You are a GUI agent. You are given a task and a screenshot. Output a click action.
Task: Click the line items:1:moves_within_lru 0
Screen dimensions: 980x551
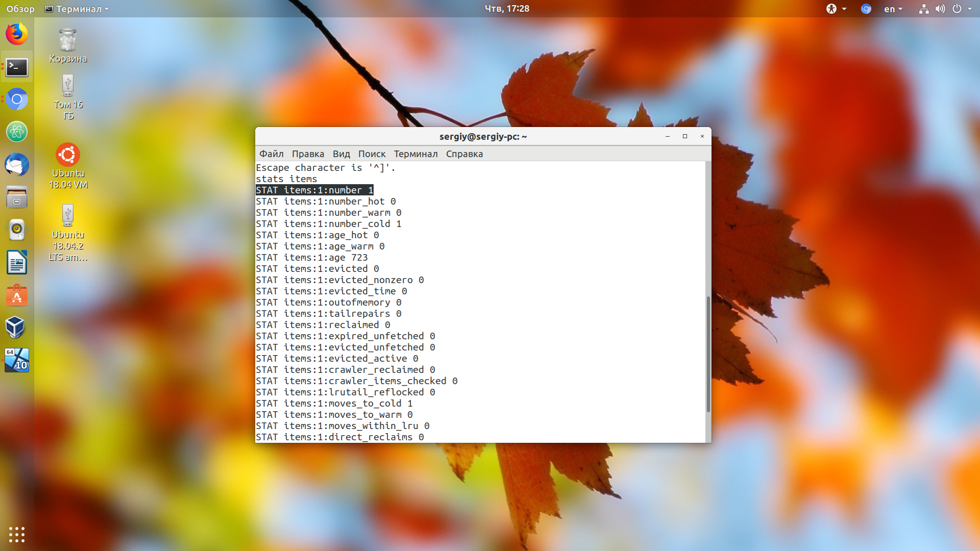click(x=342, y=425)
